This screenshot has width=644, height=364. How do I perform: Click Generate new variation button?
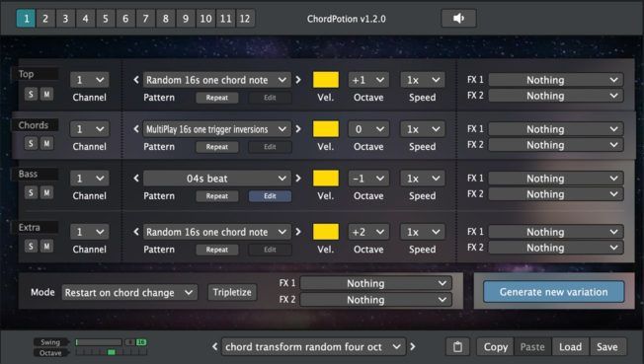pyautogui.click(x=554, y=292)
